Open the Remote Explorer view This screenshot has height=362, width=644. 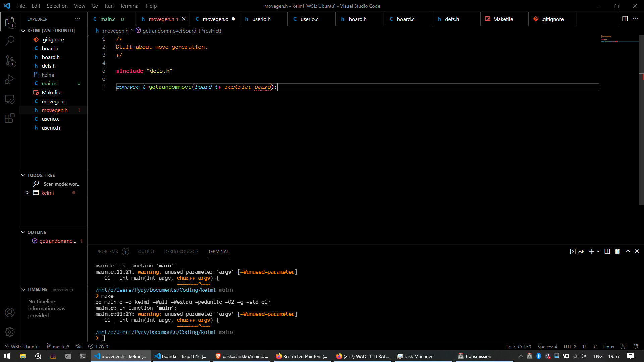(x=10, y=99)
